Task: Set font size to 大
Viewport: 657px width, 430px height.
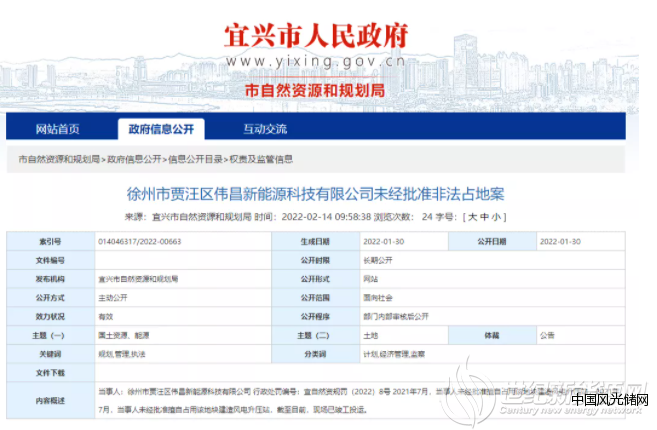Action: coord(472,217)
